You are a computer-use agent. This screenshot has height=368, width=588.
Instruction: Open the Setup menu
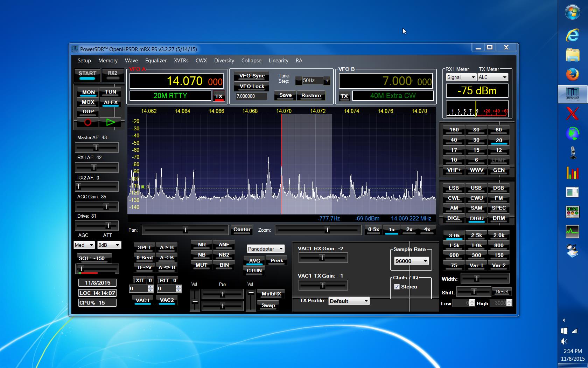pyautogui.click(x=84, y=61)
